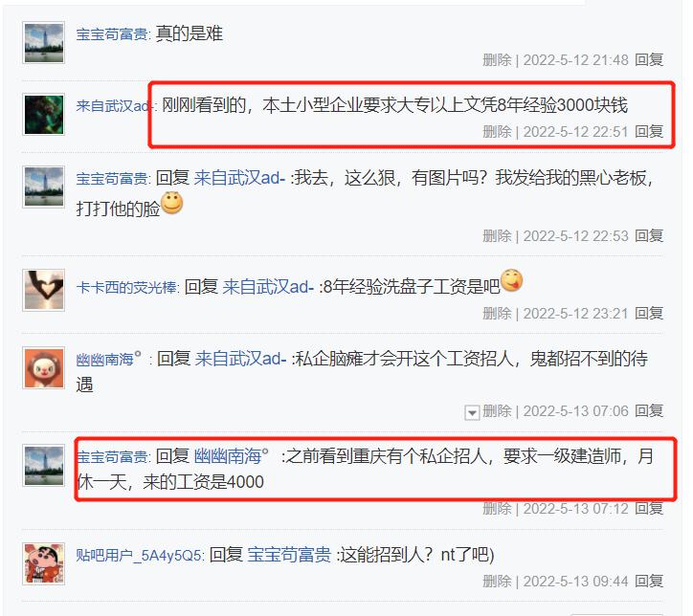Click mentioned user 来自武汉ad- in 卡卡西 reply
This screenshot has width=693, height=616.
268,287
